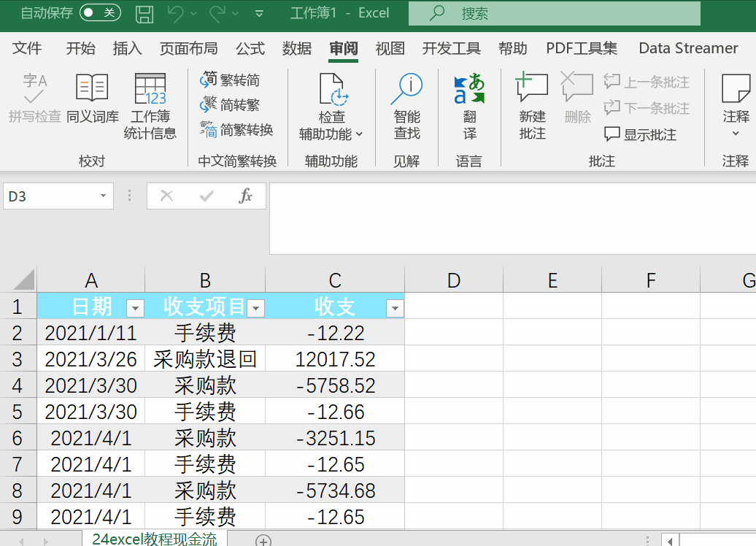Open 智能查找 smart lookup
Viewport: 756px width, 546px height.
406,107
